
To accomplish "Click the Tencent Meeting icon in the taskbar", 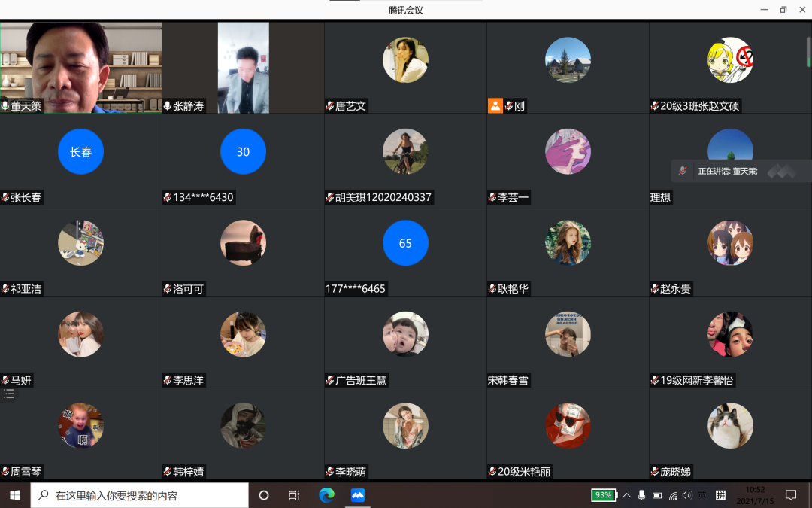I will (x=358, y=495).
